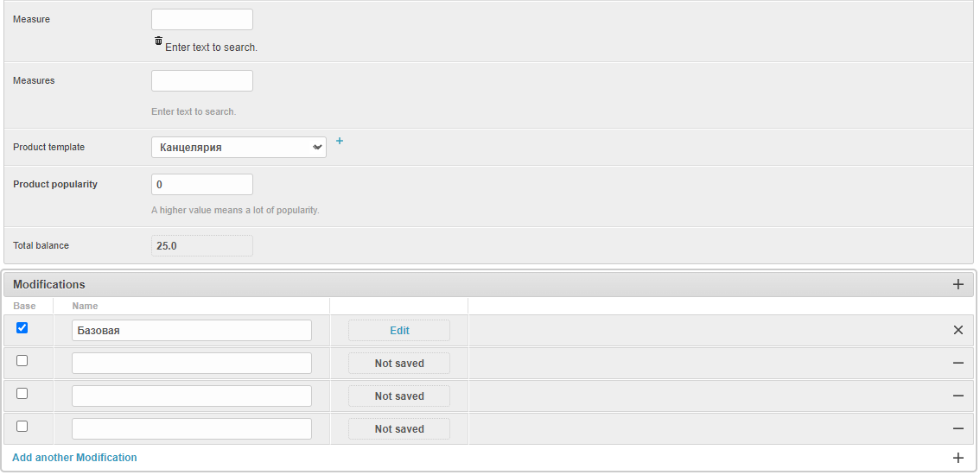
Task: Click the Measures search field
Action: click(202, 81)
